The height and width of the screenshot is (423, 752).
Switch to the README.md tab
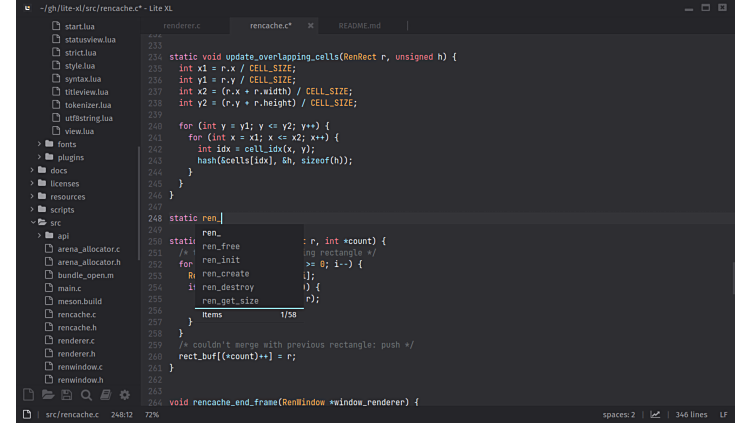click(x=358, y=25)
